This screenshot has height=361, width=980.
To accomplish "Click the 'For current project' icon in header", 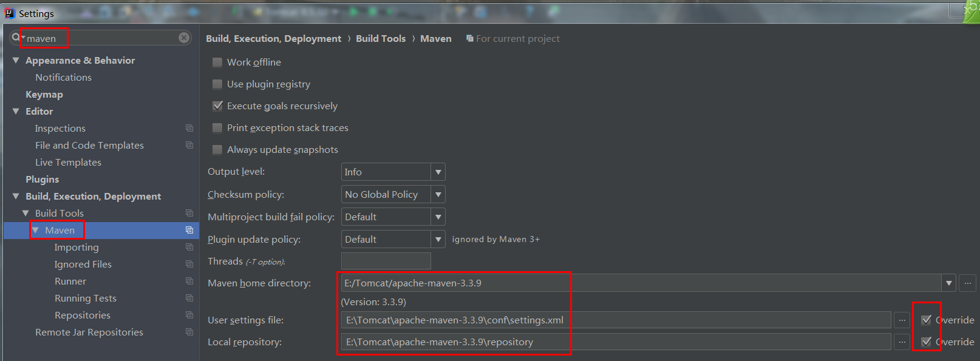I will (469, 38).
